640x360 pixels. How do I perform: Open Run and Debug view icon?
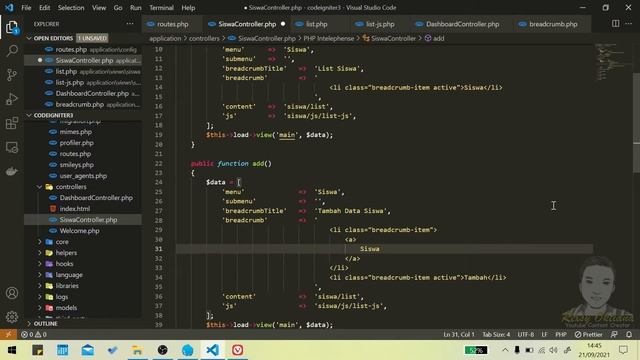point(12,99)
